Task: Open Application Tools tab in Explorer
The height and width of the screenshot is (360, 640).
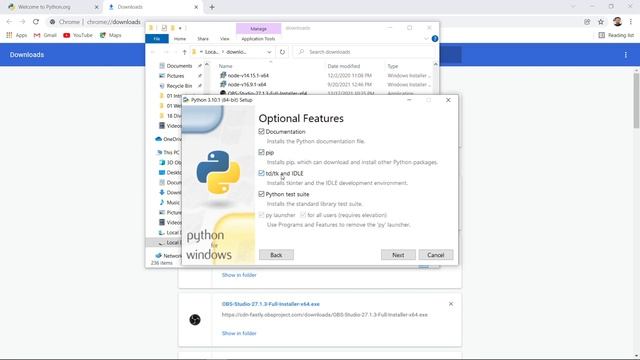Action: (258, 39)
